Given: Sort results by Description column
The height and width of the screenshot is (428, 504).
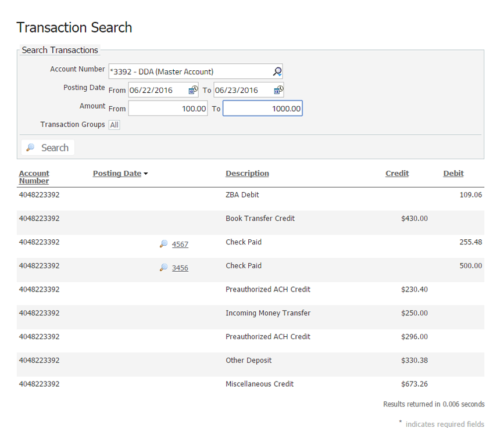Looking at the screenshot, I should tap(247, 173).
